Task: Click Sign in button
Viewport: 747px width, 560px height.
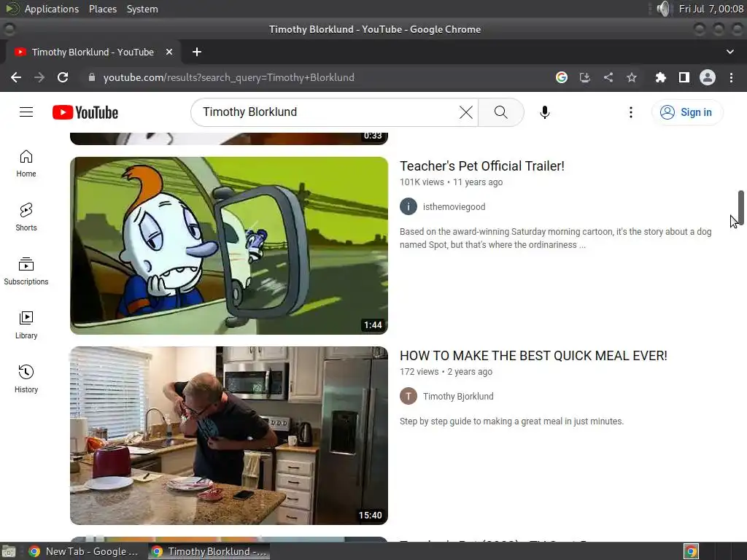Action: click(x=687, y=112)
